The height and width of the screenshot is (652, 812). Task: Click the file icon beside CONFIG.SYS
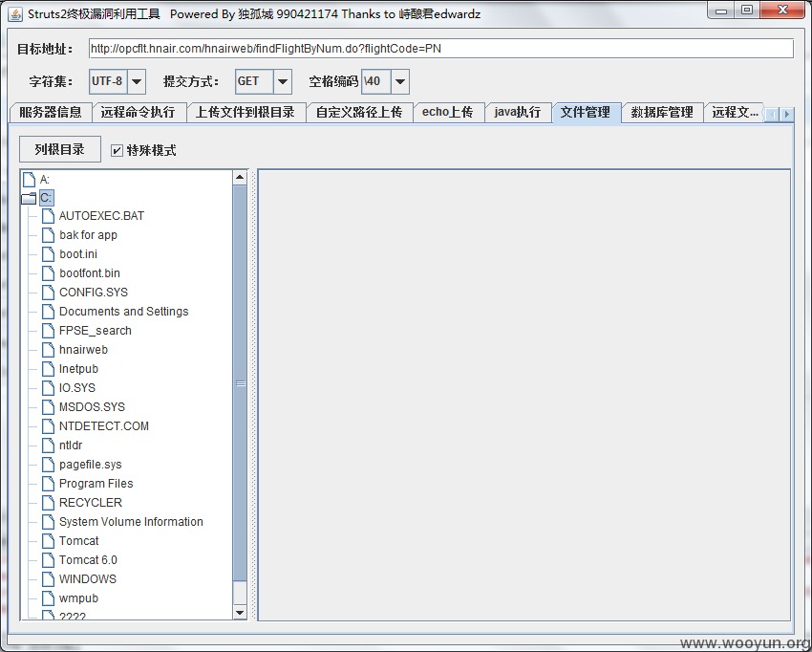48,293
